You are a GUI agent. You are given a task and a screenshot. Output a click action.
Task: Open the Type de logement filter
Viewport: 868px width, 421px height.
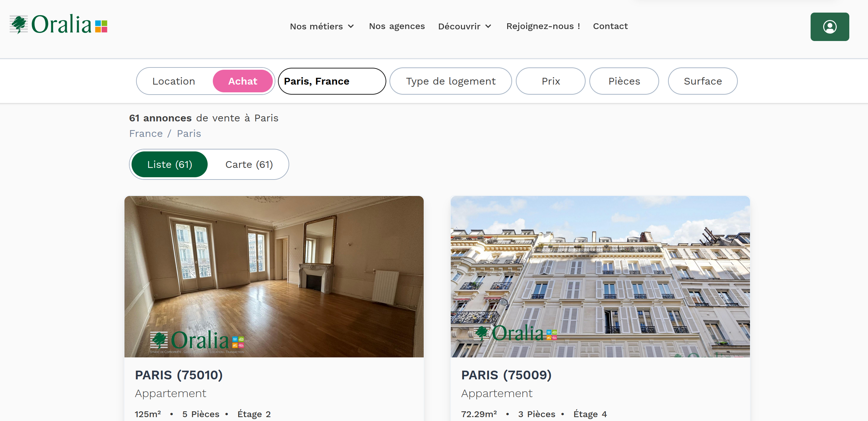click(x=450, y=81)
